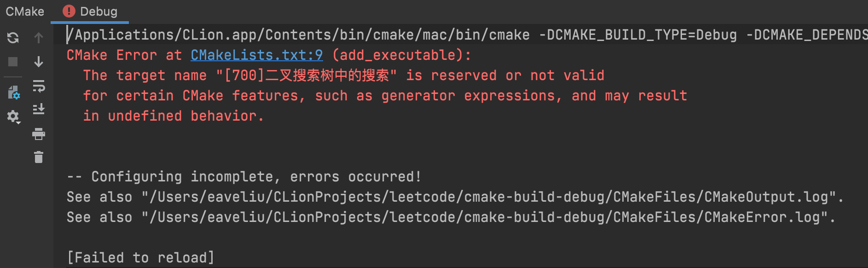
Task: Click the CMakeOutput.log path line
Action: pyautogui.click(x=455, y=197)
